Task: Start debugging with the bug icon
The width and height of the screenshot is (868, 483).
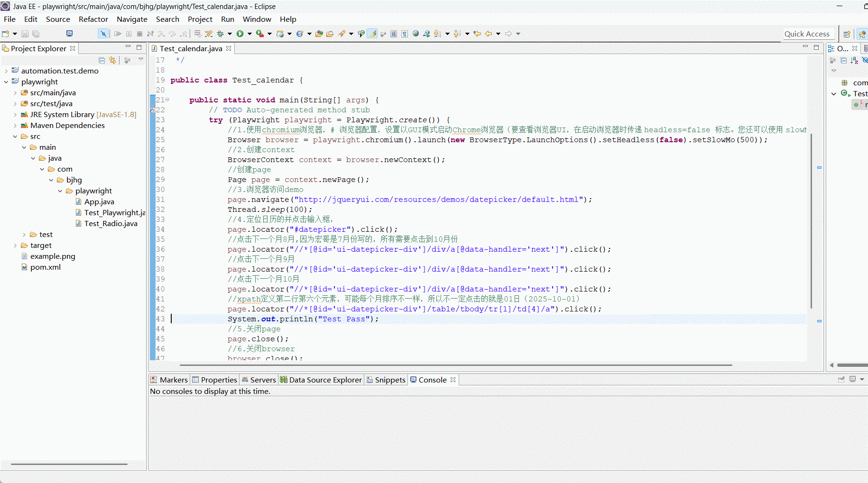Action: tap(220, 34)
